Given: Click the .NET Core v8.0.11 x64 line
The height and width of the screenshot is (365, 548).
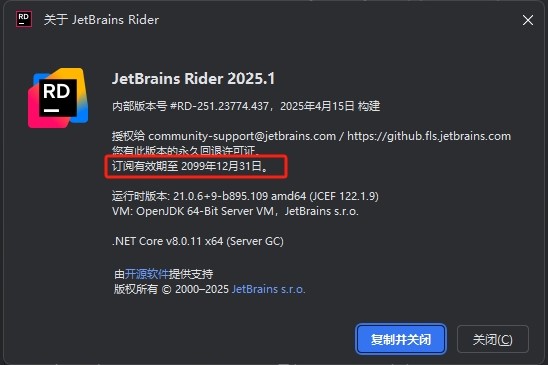Looking at the screenshot, I should tap(197, 241).
